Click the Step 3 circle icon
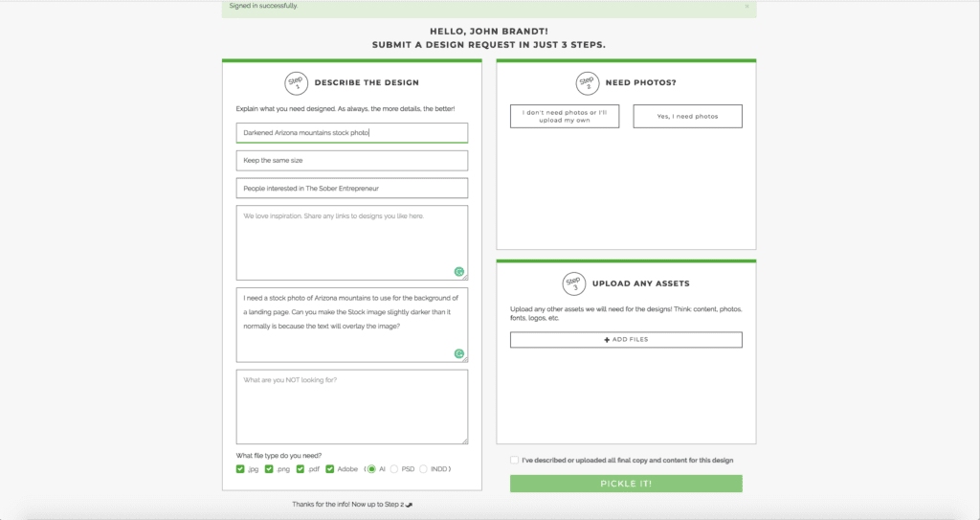Viewport: 980px width, 520px height. (574, 284)
